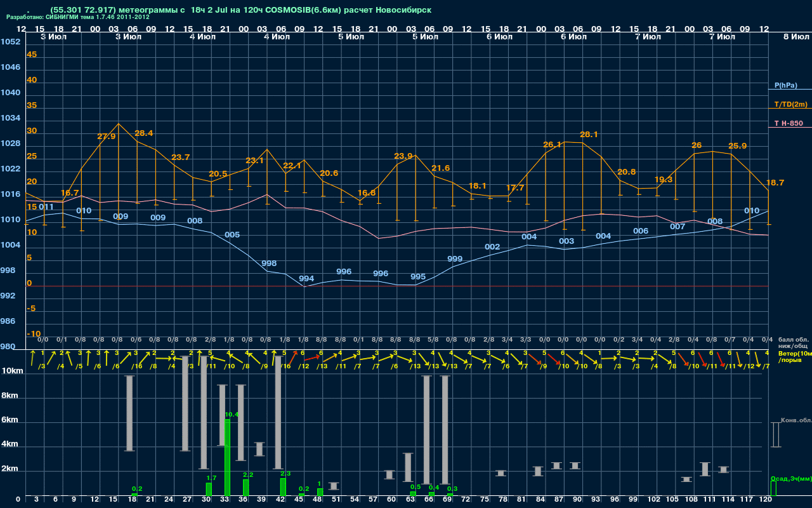Click the 23.1 temperature value

coord(254,161)
